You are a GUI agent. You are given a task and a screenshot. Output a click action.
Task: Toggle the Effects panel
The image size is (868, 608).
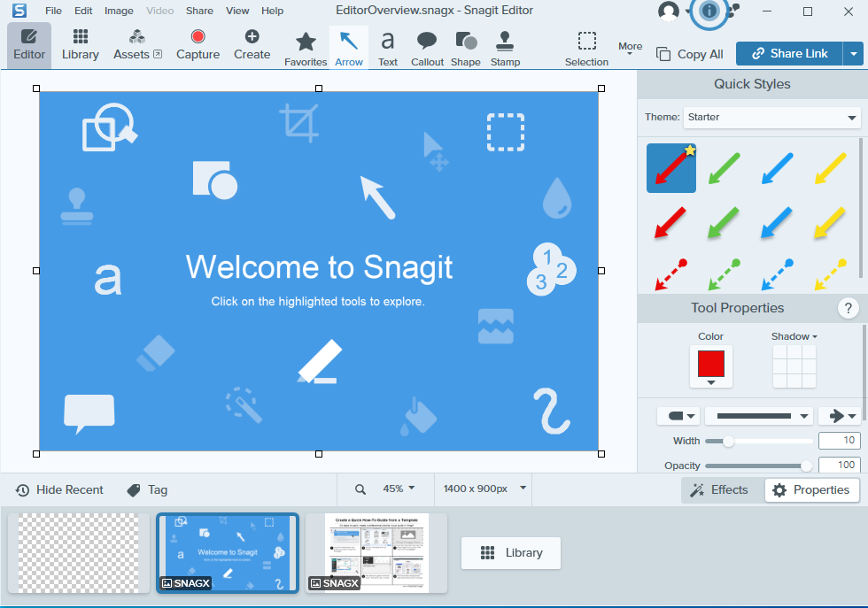click(x=719, y=489)
